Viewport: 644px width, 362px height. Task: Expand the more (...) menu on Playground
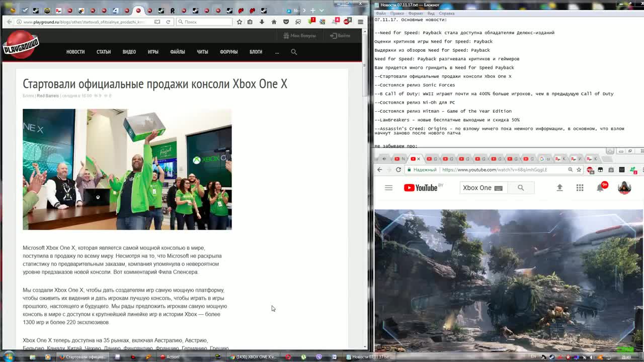tap(277, 52)
